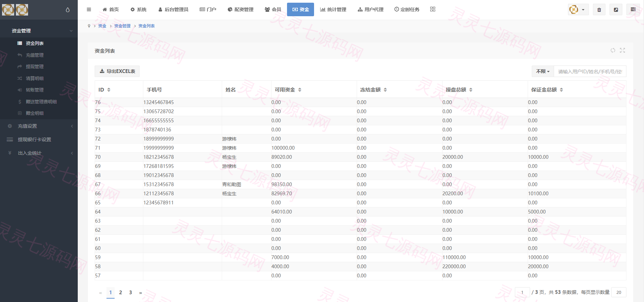Open the user avatar dropdown
Viewport: 644px width, 302px height.
click(x=578, y=9)
